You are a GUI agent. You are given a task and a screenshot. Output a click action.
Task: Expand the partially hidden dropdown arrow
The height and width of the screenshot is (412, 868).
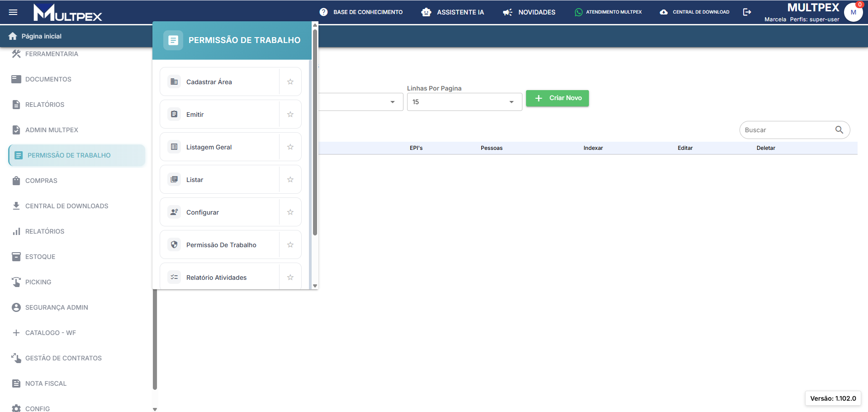click(x=393, y=102)
